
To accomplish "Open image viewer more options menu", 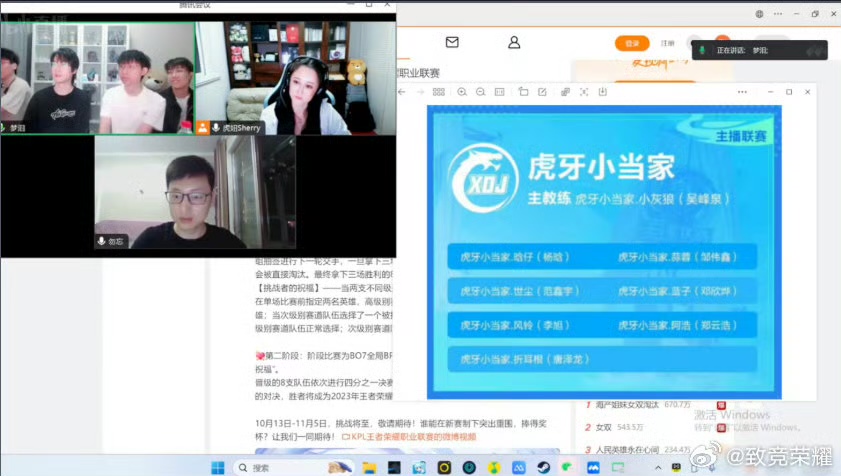I will coord(742,92).
